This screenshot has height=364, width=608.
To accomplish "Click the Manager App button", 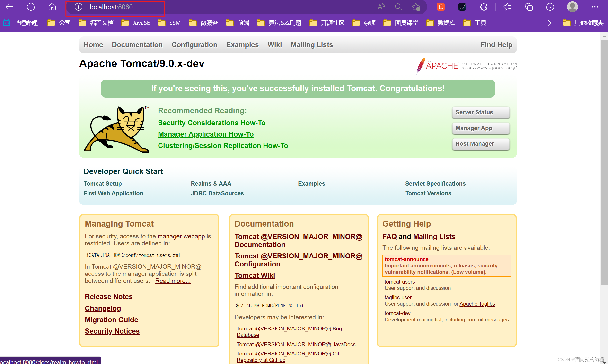I will coord(481,128).
